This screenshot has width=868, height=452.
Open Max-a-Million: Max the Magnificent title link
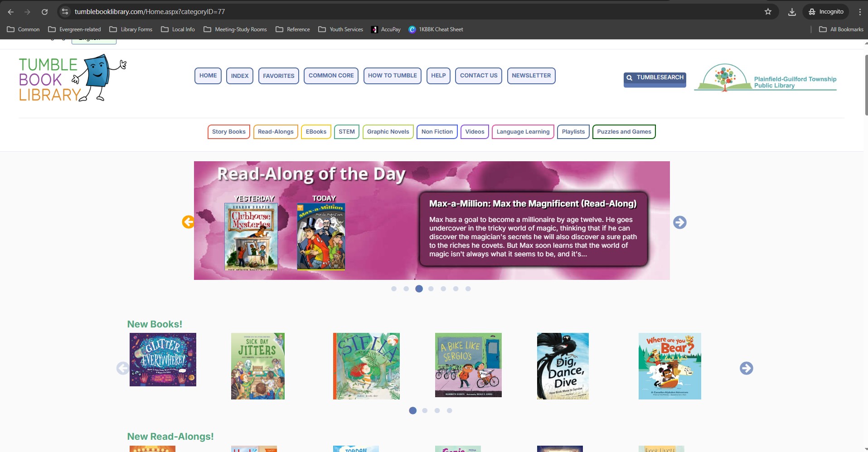(533, 204)
